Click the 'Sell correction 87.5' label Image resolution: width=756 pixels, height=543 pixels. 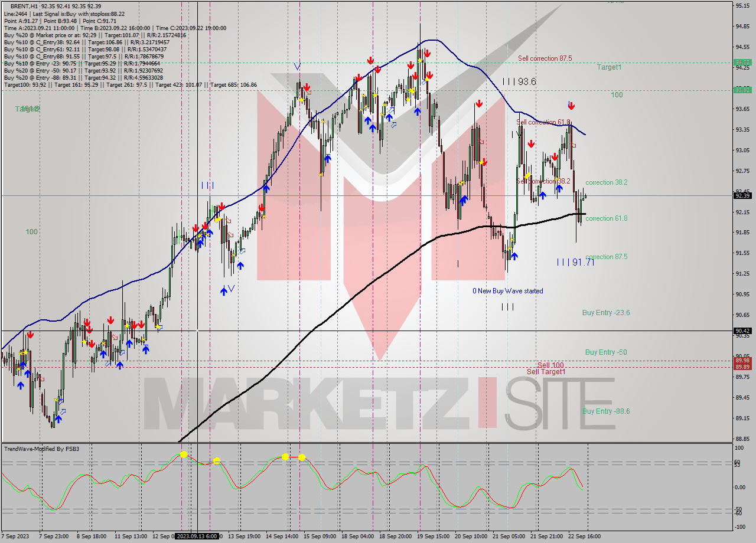click(545, 58)
